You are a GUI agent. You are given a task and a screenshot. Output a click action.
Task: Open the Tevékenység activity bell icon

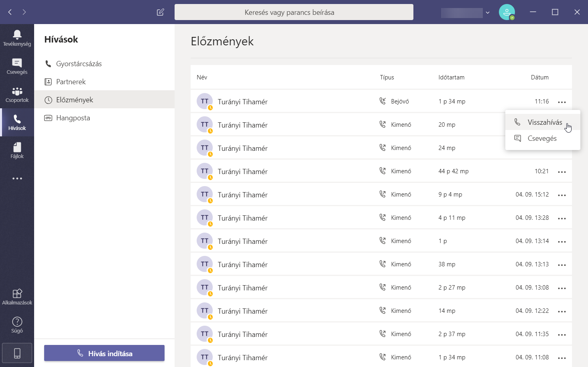pos(17,38)
